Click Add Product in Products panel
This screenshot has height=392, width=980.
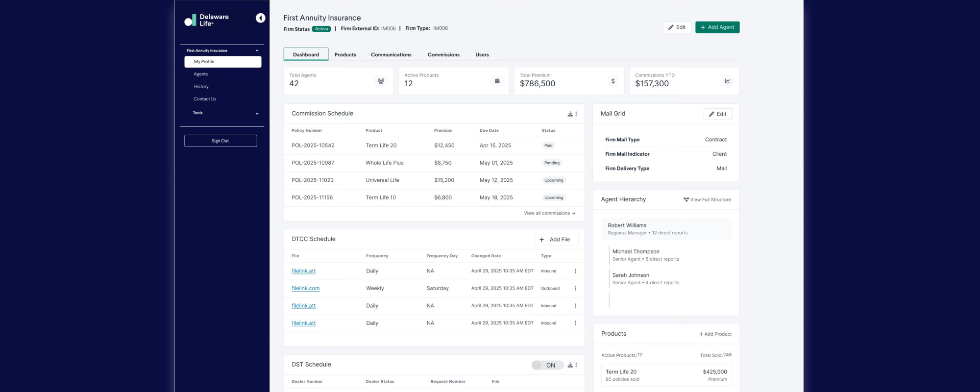715,334
